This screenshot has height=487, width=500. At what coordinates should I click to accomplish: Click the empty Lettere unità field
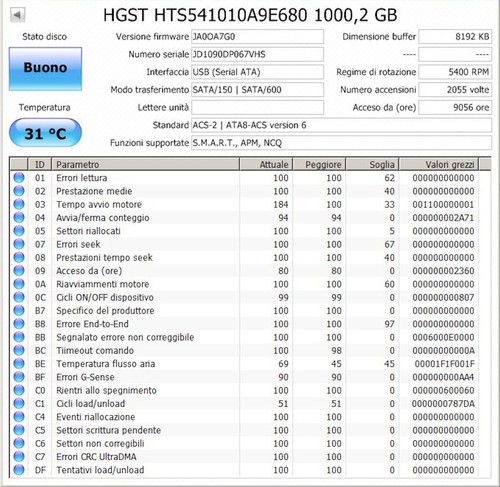257,107
